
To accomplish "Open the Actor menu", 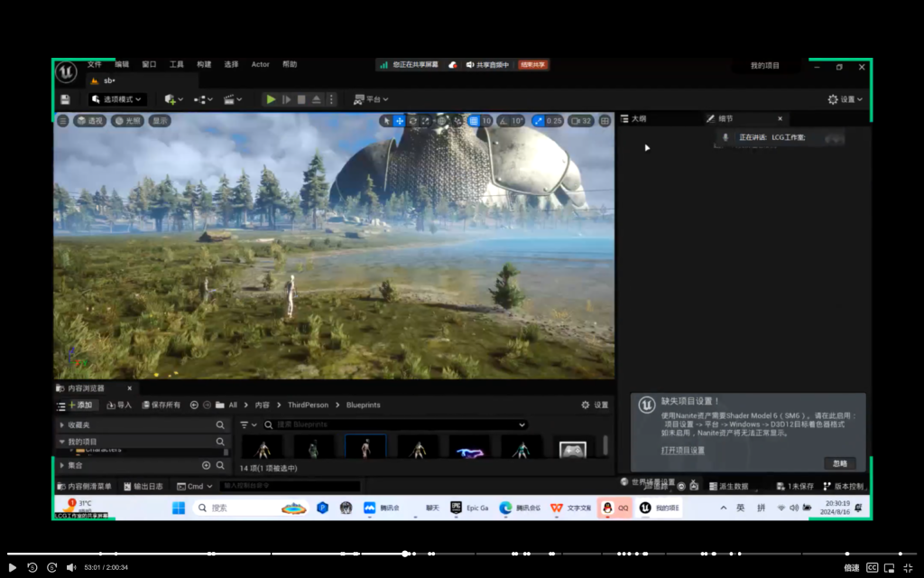I will 260,65.
